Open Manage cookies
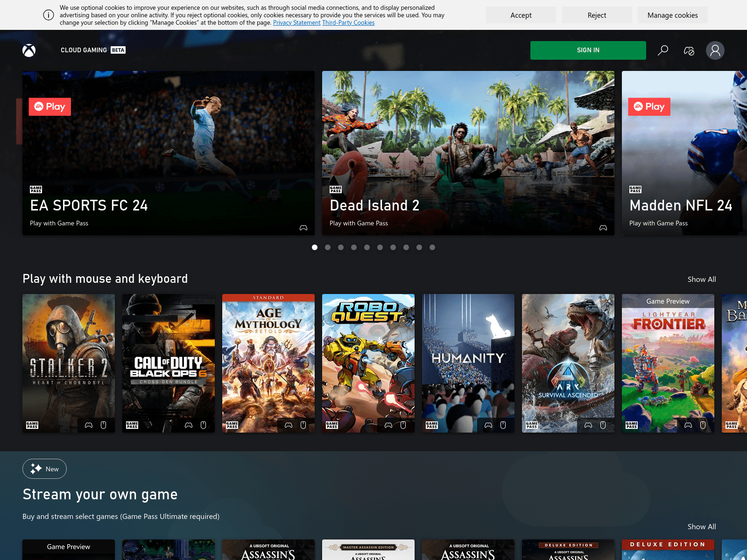Image resolution: width=747 pixels, height=560 pixels. click(673, 15)
